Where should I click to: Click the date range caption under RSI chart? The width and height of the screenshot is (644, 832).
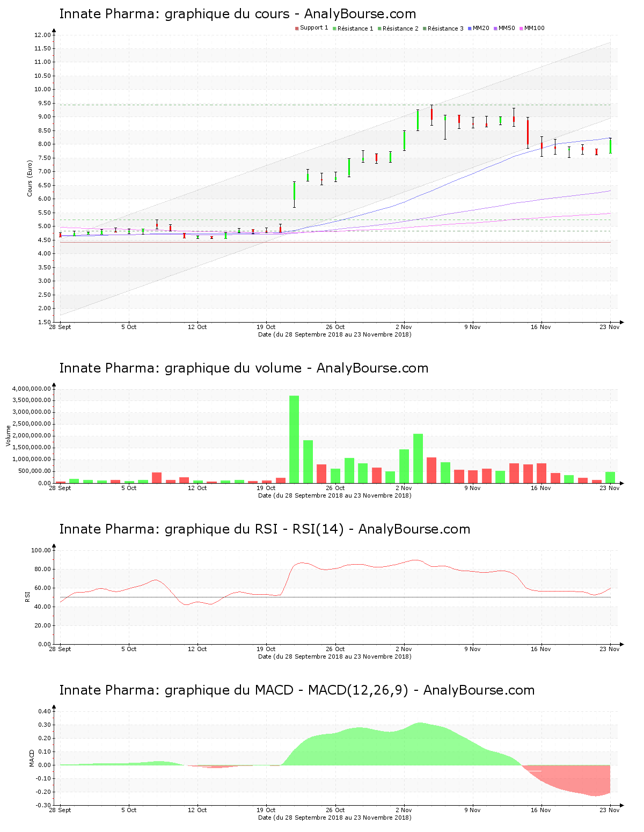[335, 656]
